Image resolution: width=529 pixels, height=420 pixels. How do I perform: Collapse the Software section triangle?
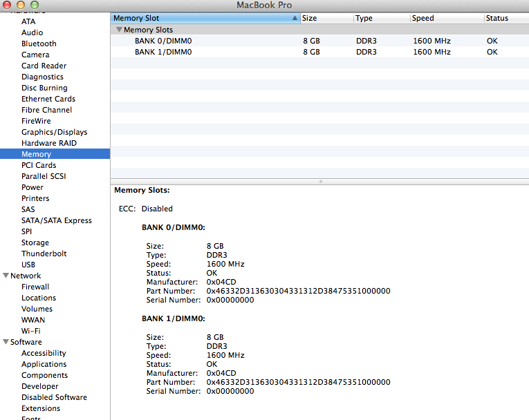coord(6,342)
